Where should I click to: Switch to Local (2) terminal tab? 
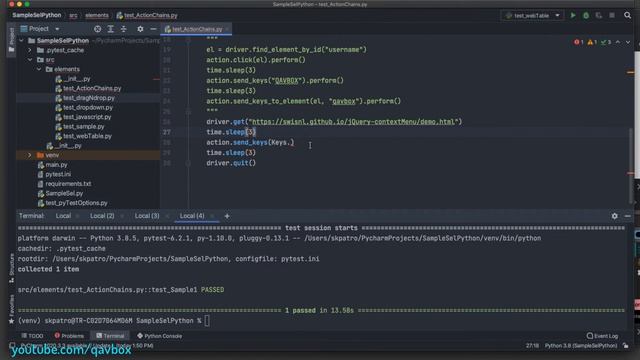click(x=102, y=216)
